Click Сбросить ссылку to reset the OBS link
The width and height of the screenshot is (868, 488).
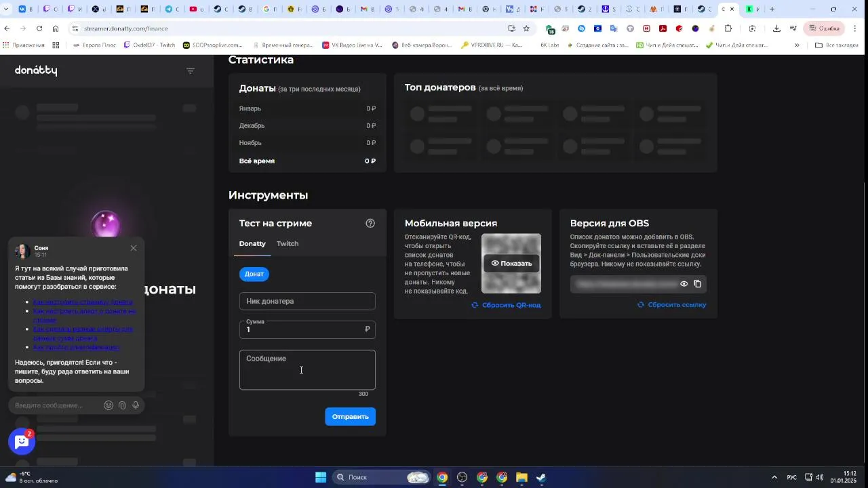click(x=671, y=305)
